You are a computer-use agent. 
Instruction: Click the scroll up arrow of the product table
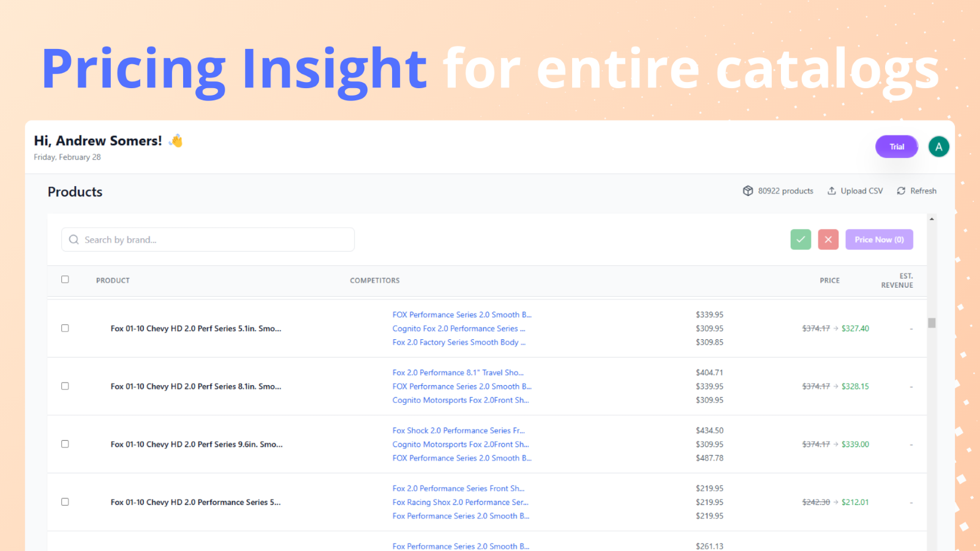click(x=932, y=219)
